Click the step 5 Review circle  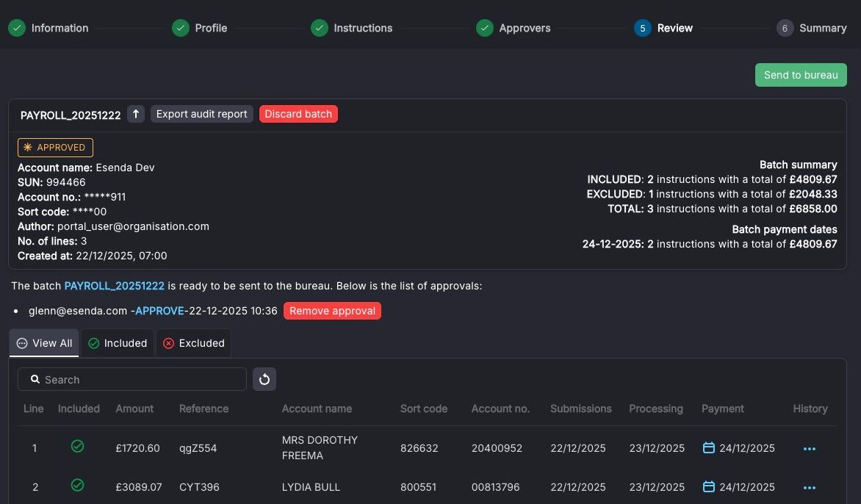pos(643,28)
